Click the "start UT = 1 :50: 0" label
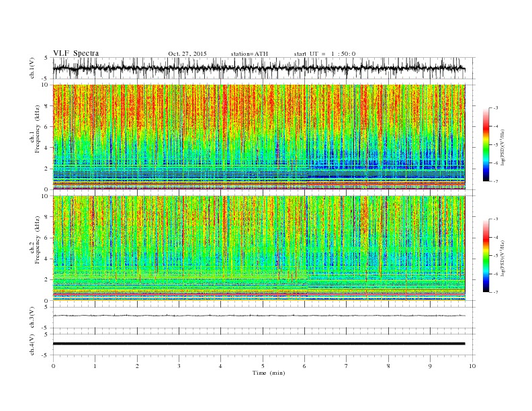 (324, 54)
